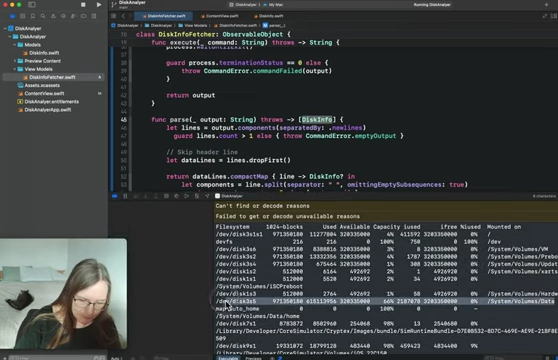Select the Executable console filter tab
This screenshot has height=360, width=558.
click(228, 358)
